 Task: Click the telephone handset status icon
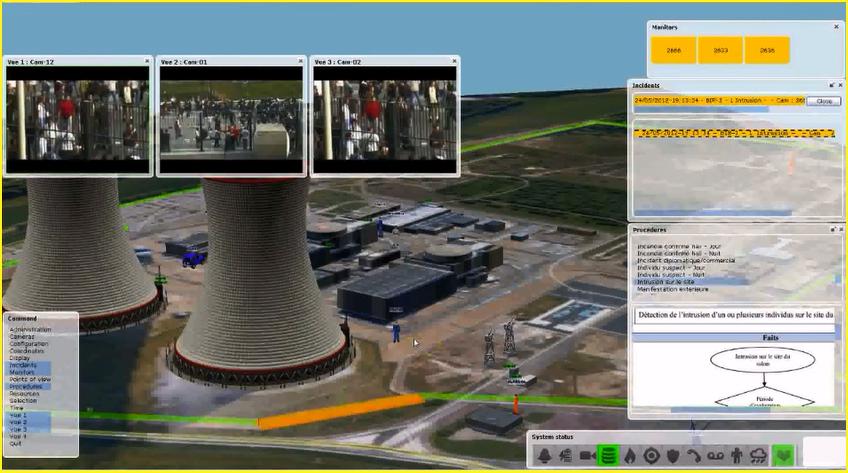click(694, 455)
